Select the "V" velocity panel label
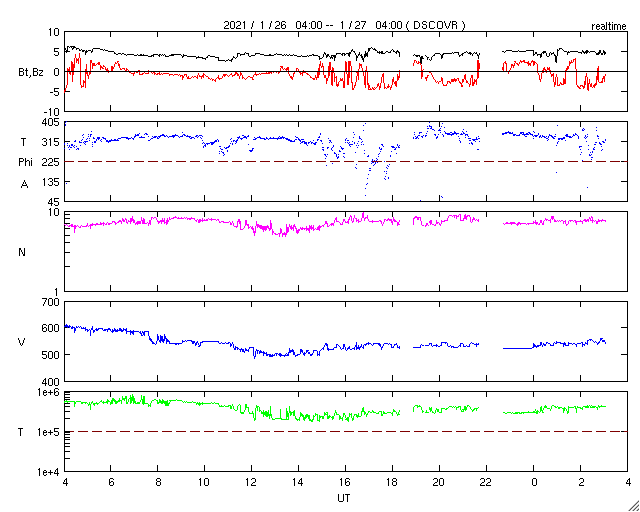This screenshot has width=640, height=512. coord(22,342)
